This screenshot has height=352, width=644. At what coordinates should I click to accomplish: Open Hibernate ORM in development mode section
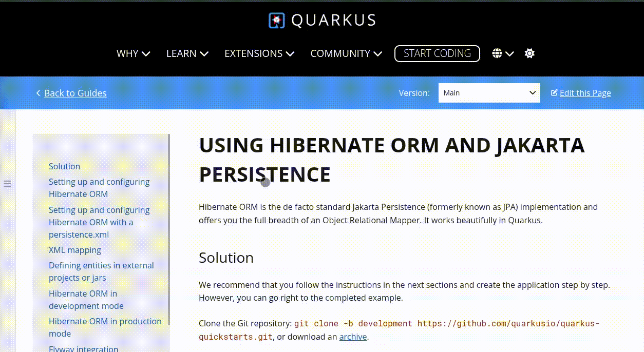(x=86, y=300)
